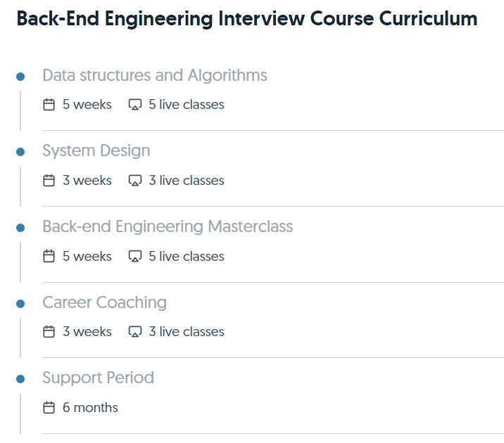
Task: Click calendar icon beside Data structures 5 weeks
Action: 49,105
